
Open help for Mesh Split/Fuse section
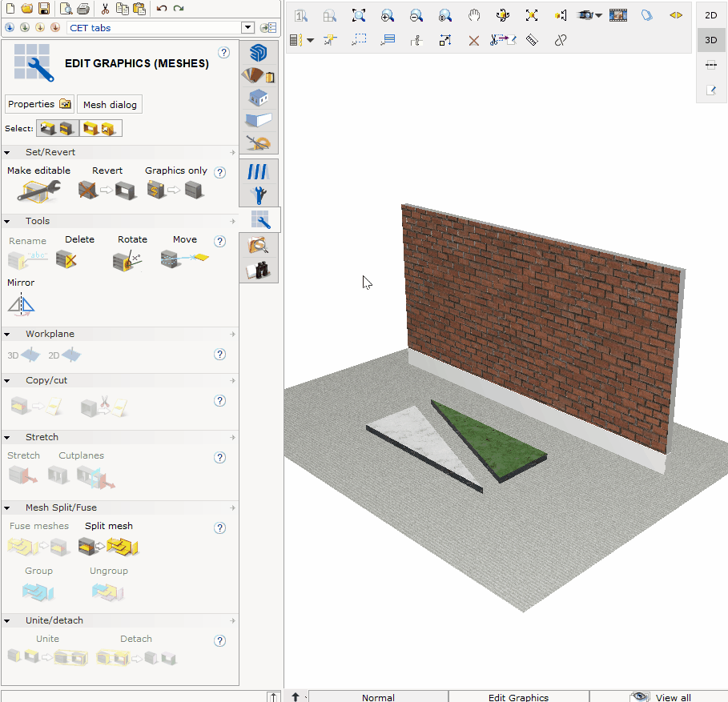(x=220, y=528)
